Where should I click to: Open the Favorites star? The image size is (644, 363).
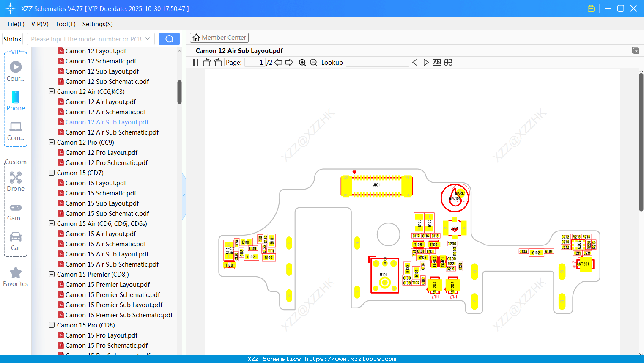(16, 277)
